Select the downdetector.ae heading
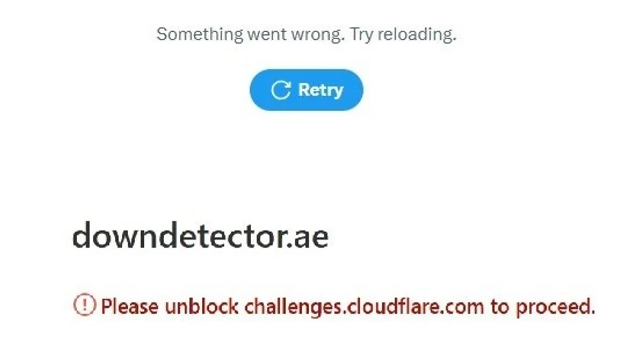This screenshot has height=338, width=644. pyautogui.click(x=200, y=236)
